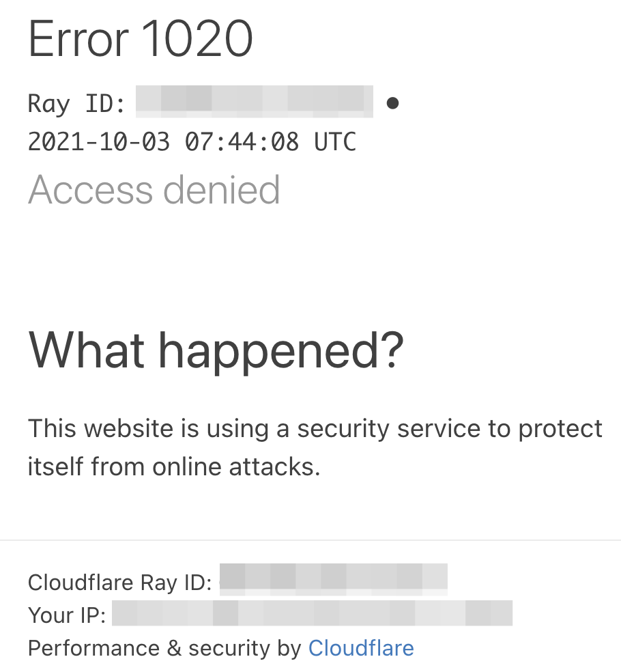Click the Cloudflare Ray ID label
Image resolution: width=621 pixels, height=672 pixels.
coord(120,583)
